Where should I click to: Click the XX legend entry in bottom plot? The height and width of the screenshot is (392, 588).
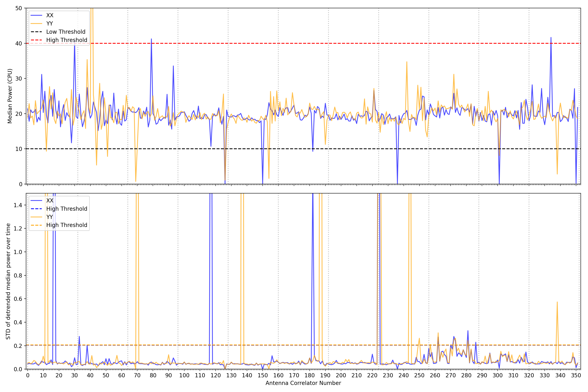tap(50, 201)
